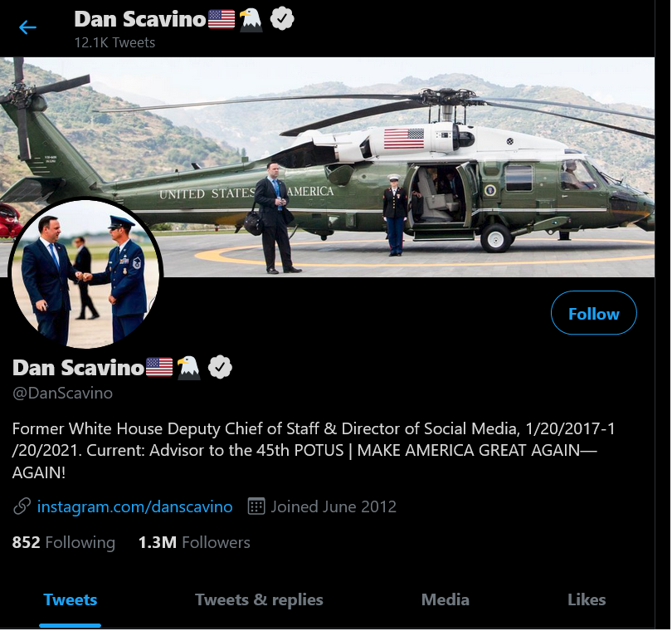The width and height of the screenshot is (672, 631).
Task: Show the 1.3M Followers list
Action: [194, 542]
